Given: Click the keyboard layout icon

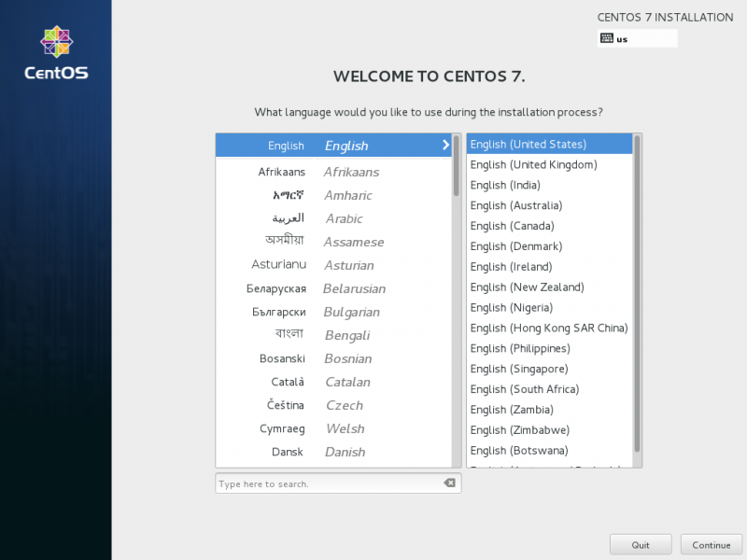Looking at the screenshot, I should tap(607, 38).
